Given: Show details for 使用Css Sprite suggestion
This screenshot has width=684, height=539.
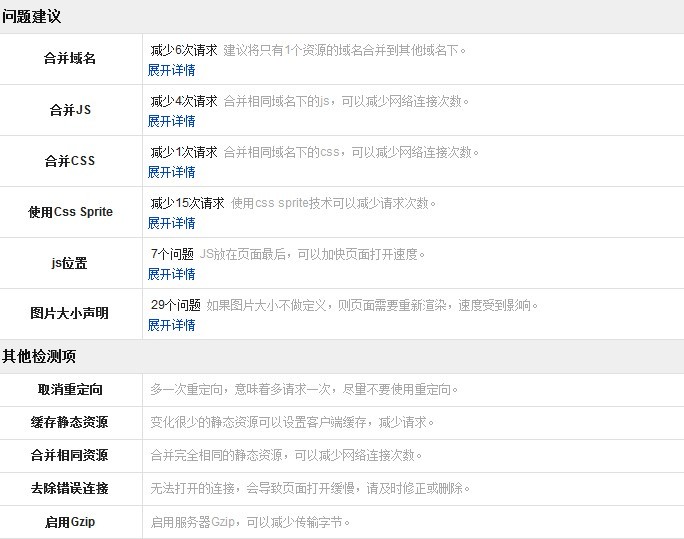Looking at the screenshot, I should click(171, 223).
